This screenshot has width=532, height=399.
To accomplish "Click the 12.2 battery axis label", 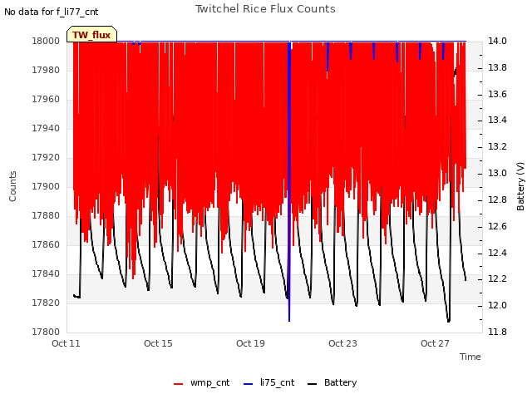I will coord(497,279).
